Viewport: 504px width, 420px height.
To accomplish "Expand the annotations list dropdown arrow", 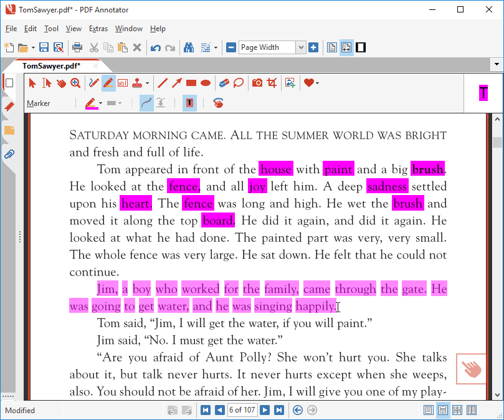I will pos(216,47).
